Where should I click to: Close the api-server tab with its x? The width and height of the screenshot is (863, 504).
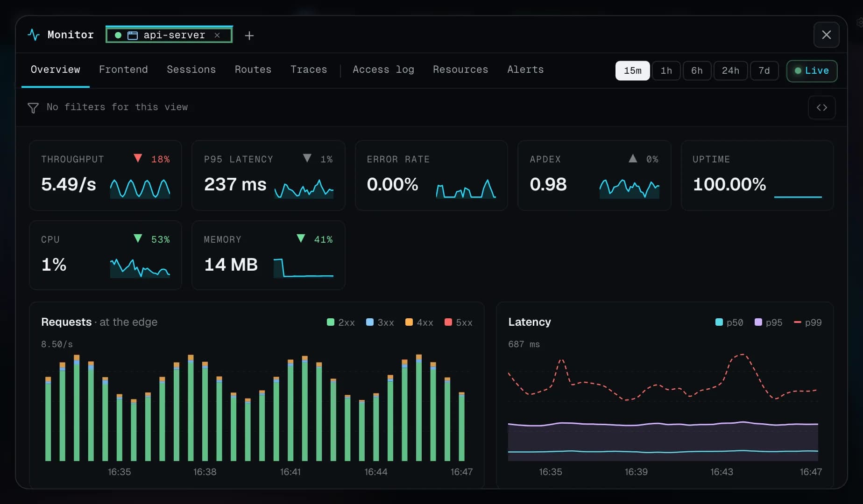click(217, 35)
